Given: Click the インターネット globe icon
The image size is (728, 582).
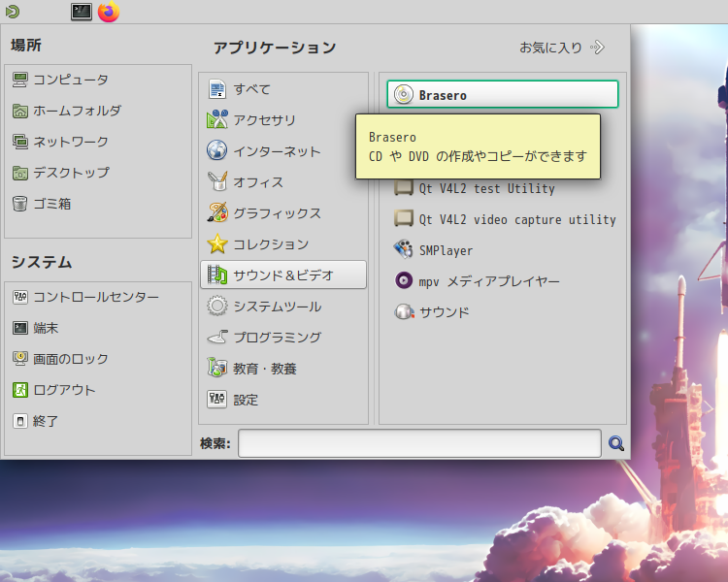Looking at the screenshot, I should click(216, 151).
